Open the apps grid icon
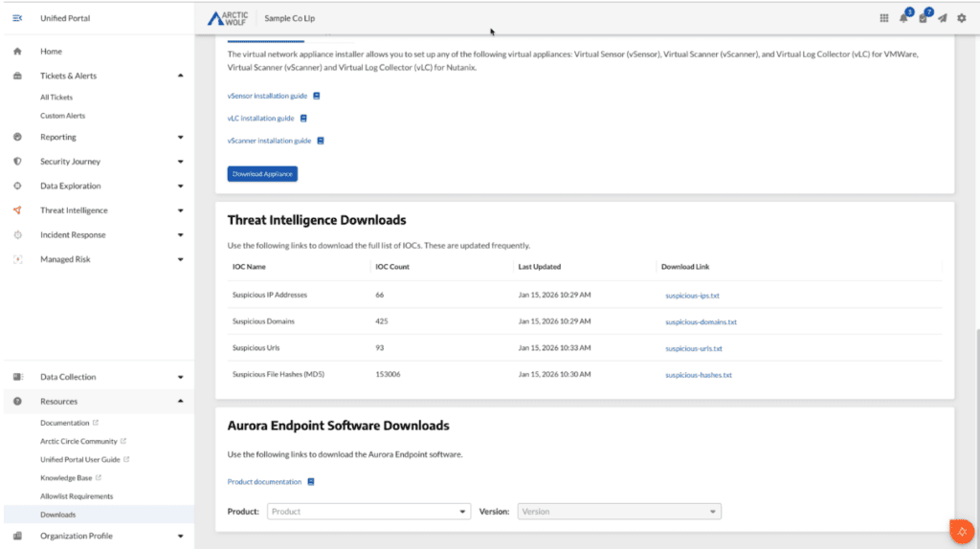Image resolution: width=980 pixels, height=549 pixels. [x=883, y=18]
